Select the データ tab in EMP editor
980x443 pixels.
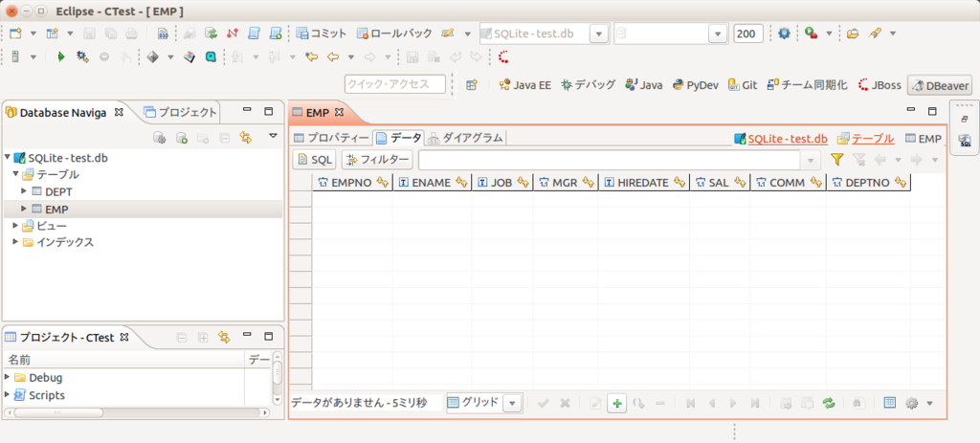coord(399,138)
